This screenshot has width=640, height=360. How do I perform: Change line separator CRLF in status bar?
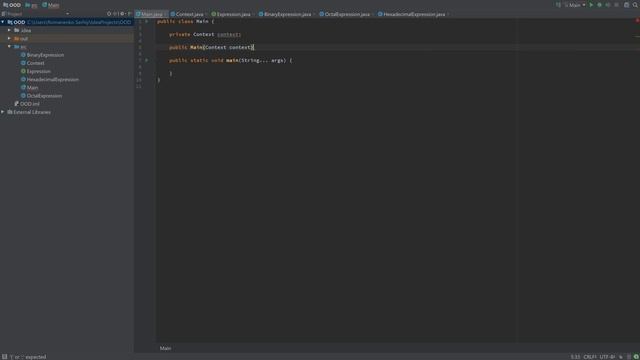click(590, 357)
